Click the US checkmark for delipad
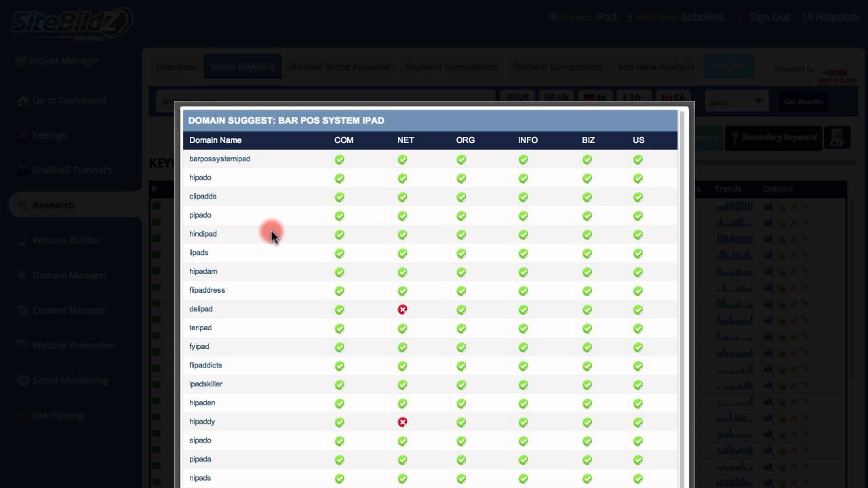Viewport: 868px width, 488px height. [638, 310]
